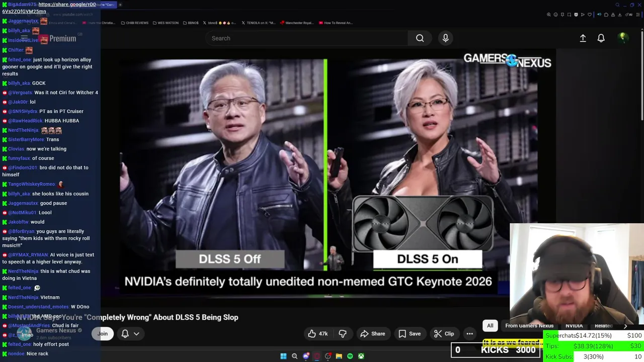Open the extensions cube icon
Viewport: 644px width, 362px height.
click(606, 15)
